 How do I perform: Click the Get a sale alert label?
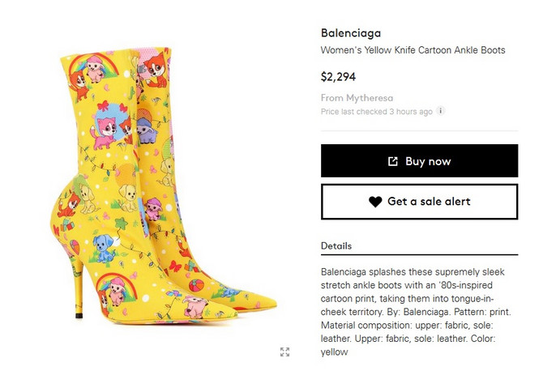pyautogui.click(x=429, y=202)
